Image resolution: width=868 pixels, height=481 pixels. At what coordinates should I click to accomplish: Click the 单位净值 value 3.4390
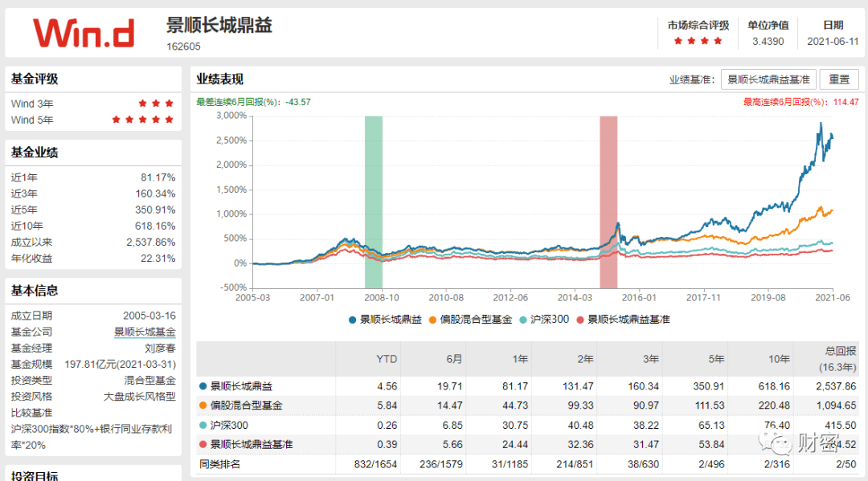tap(768, 42)
